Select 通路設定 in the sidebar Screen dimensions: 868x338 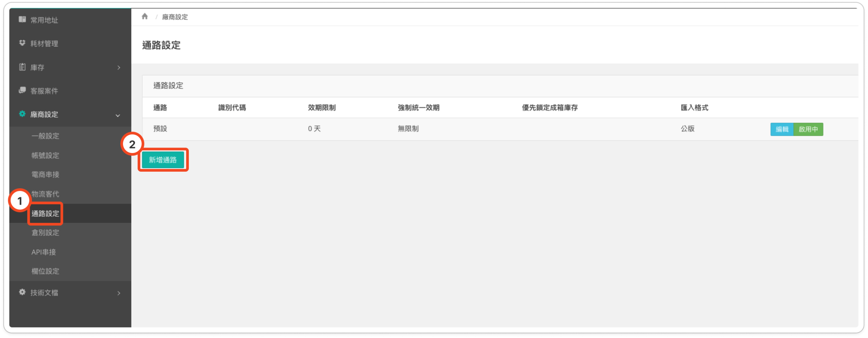coord(45,213)
